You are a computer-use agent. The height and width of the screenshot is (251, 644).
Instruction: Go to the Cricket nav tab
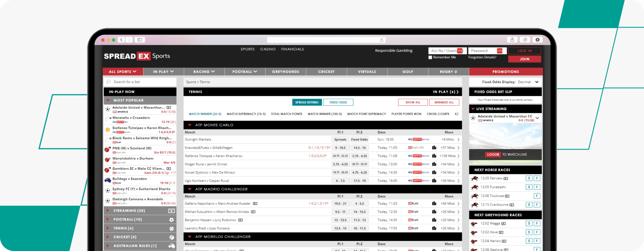(x=326, y=72)
